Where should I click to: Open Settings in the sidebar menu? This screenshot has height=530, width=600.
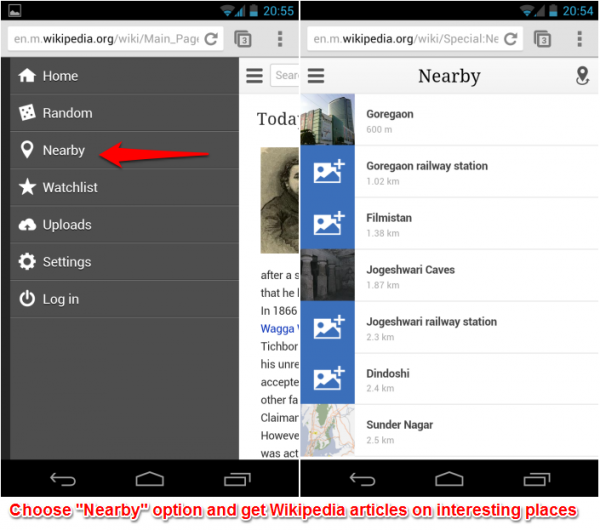124,262
